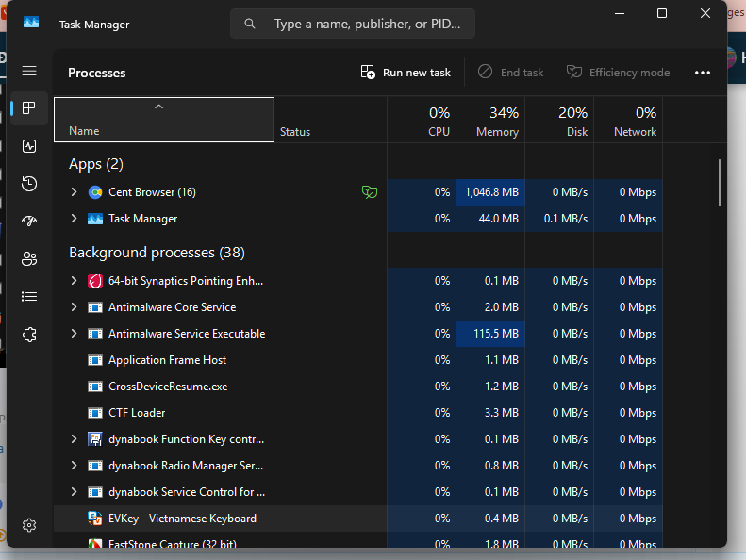Click the dynabook Function Key icon
Image resolution: width=746 pixels, height=560 pixels.
click(95, 439)
